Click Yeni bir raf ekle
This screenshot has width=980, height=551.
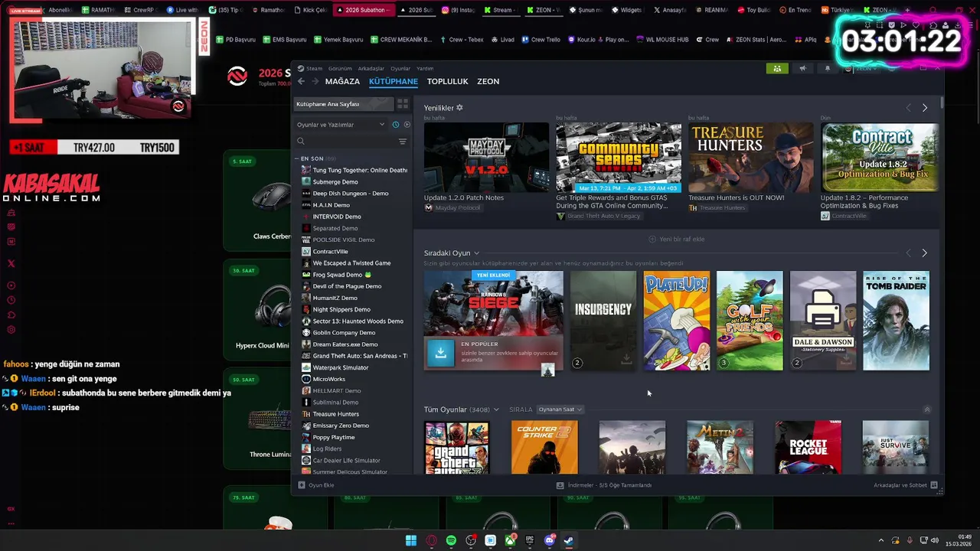coord(677,240)
